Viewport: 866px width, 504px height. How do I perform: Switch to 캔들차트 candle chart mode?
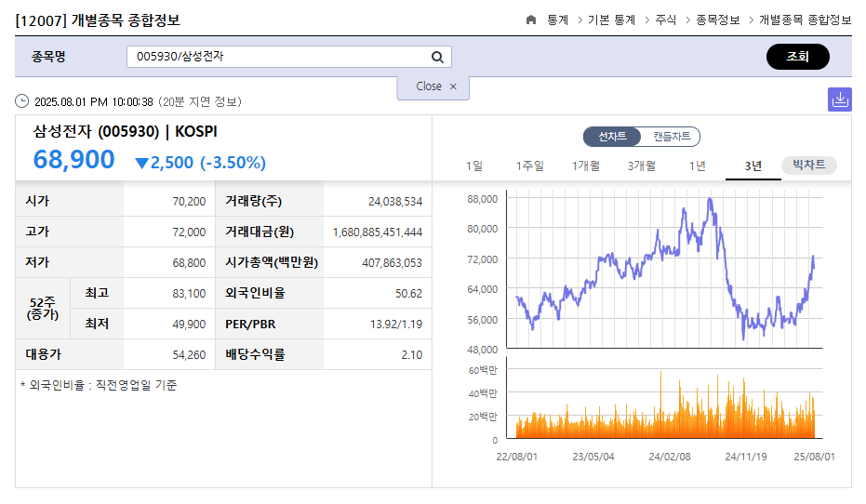671,137
